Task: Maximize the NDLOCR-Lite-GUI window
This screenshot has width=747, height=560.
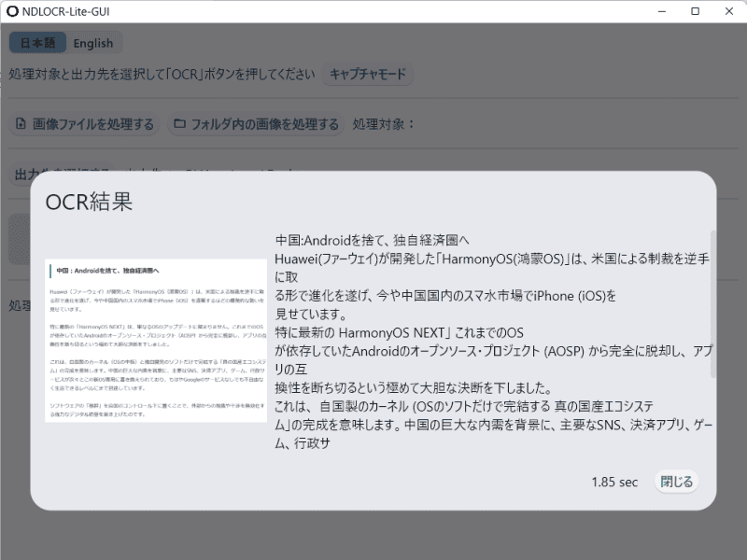Action: point(695,11)
